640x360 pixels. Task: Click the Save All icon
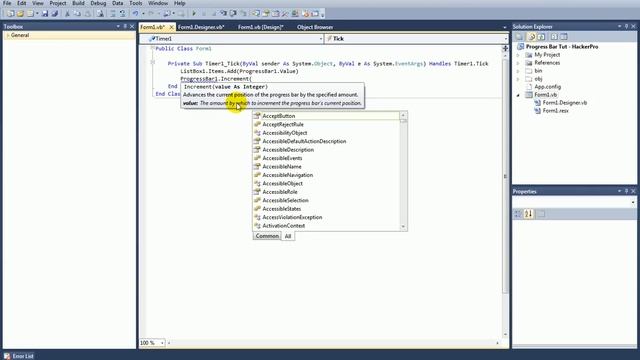pyautogui.click(x=55, y=13)
